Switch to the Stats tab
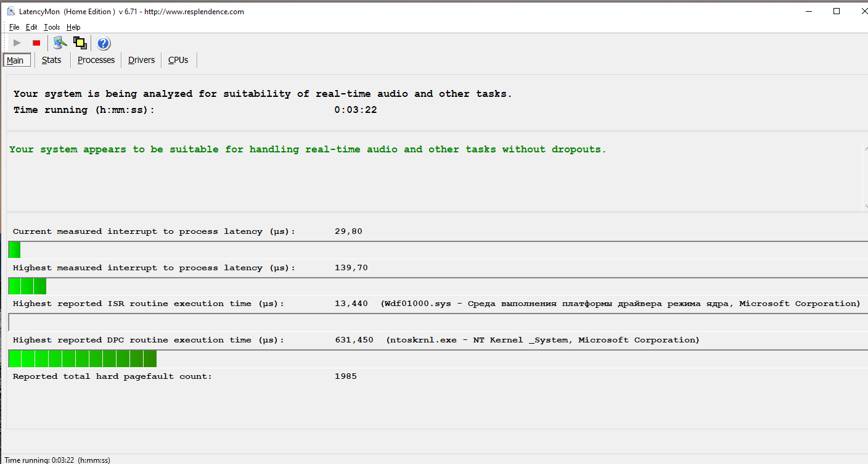The image size is (868, 464). [52, 60]
